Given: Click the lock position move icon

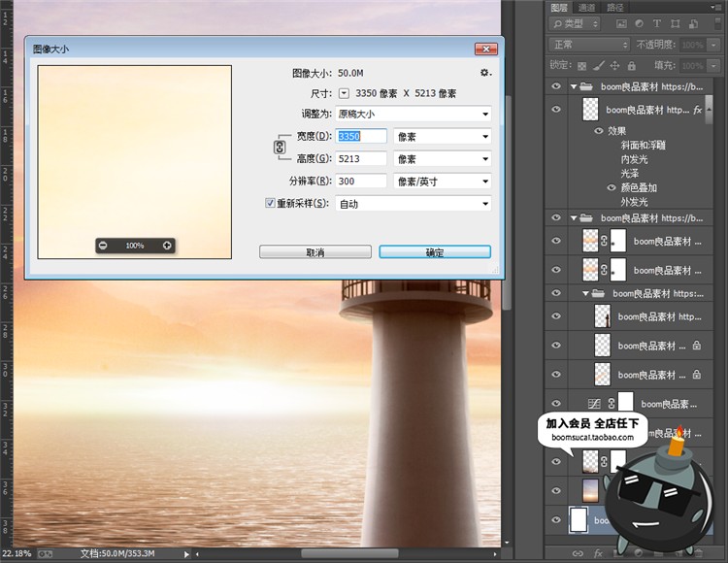Looking at the screenshot, I should pos(614,65).
